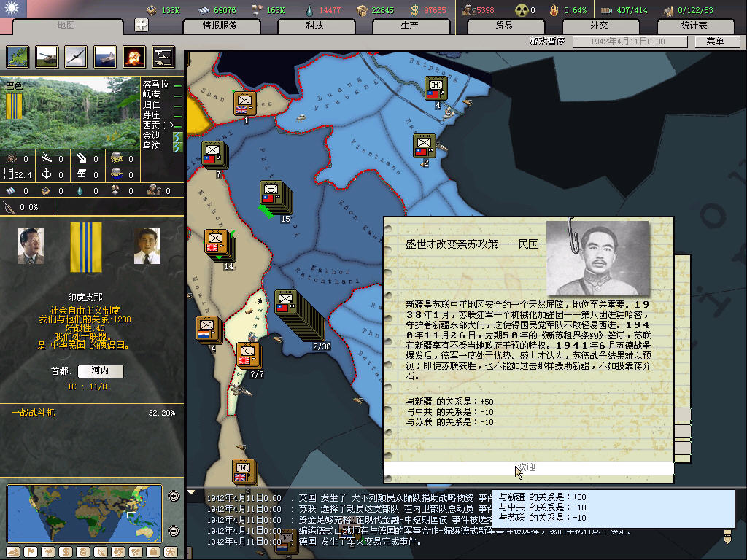
Task: Select Chinese unit at Haiphong labeled 4
Action: [436, 88]
